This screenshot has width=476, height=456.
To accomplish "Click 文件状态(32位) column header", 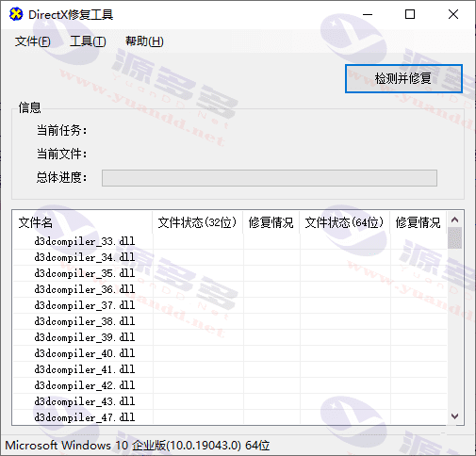I will coord(197,222).
